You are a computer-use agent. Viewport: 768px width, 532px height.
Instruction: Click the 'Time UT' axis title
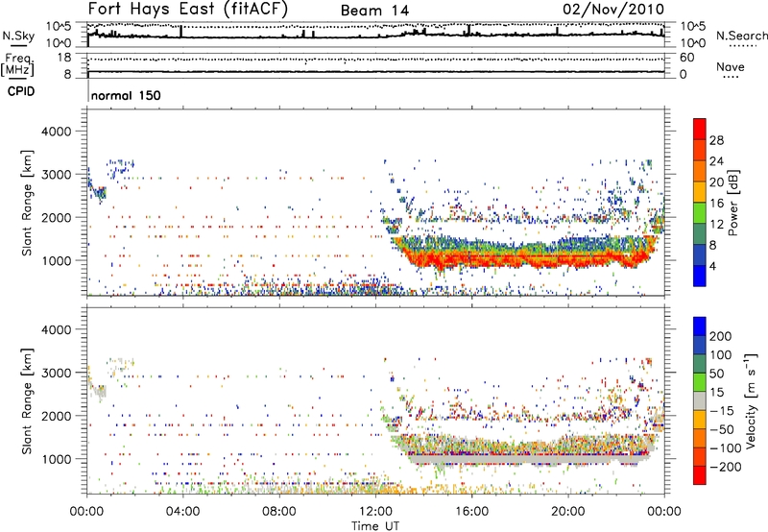pyautogui.click(x=375, y=526)
